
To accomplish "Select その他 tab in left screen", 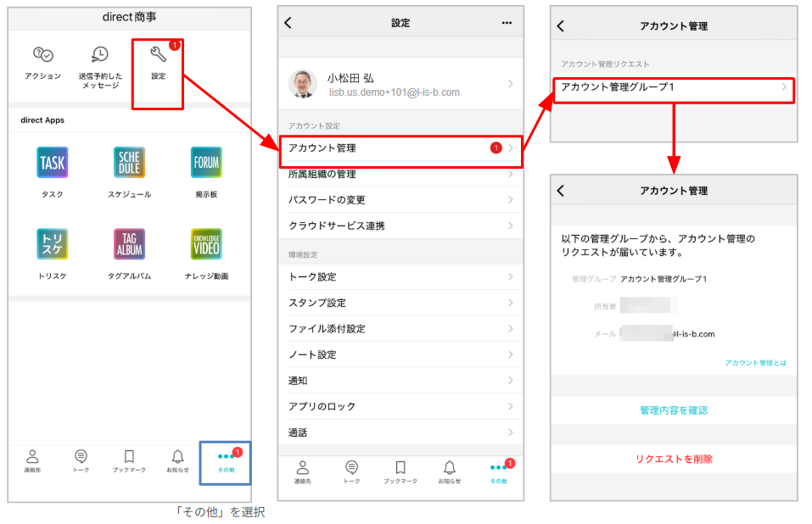I will (226, 461).
